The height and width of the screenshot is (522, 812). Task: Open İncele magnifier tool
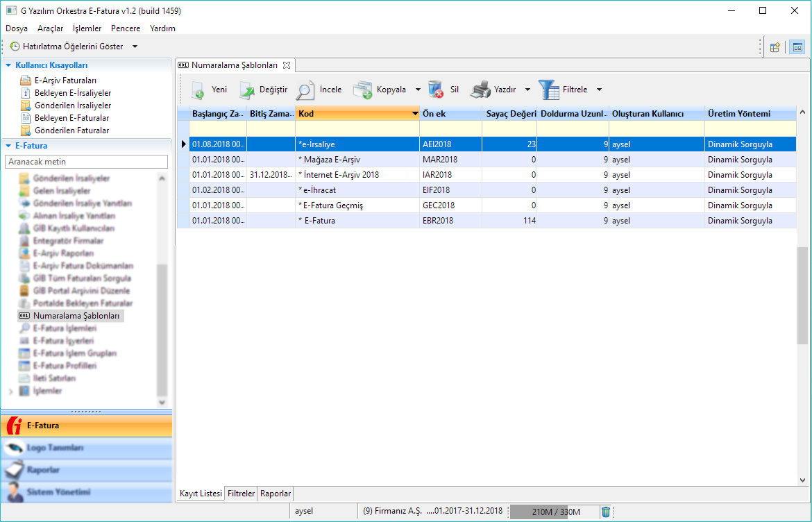tap(305, 90)
